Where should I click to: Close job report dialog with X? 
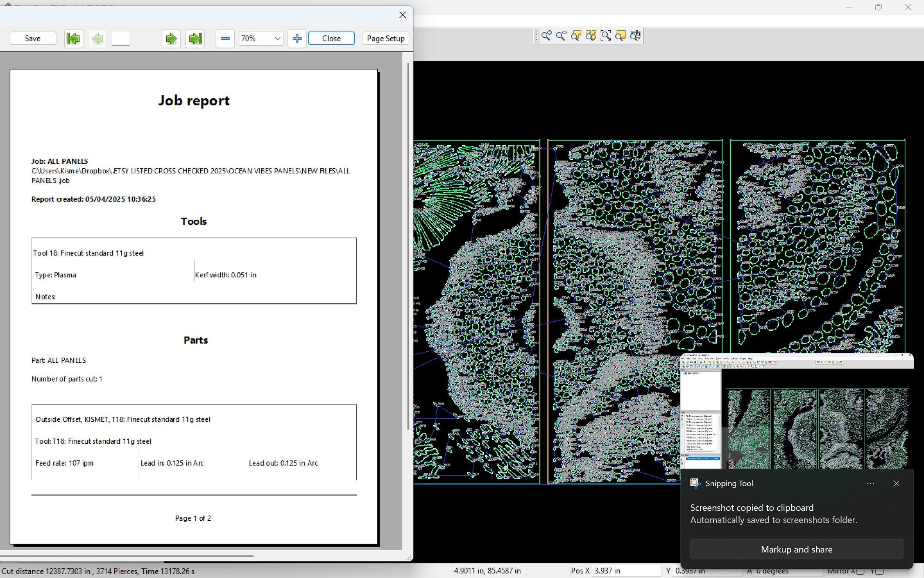402,15
